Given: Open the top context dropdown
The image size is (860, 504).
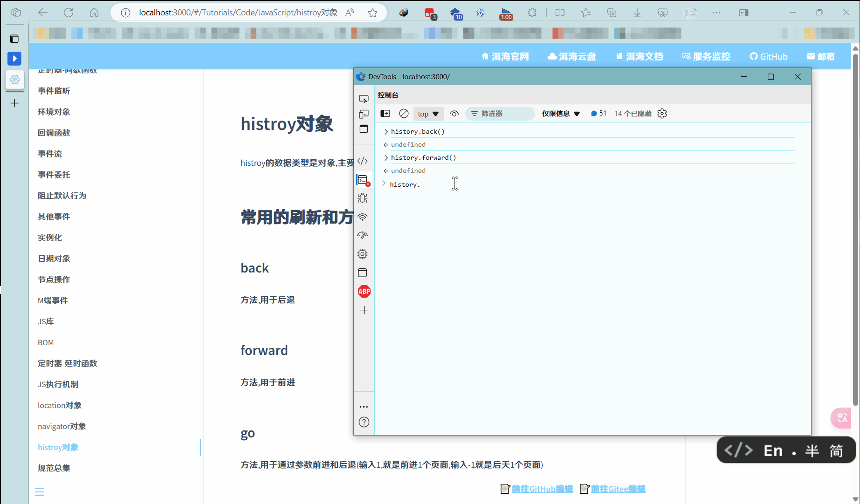Looking at the screenshot, I should point(428,114).
